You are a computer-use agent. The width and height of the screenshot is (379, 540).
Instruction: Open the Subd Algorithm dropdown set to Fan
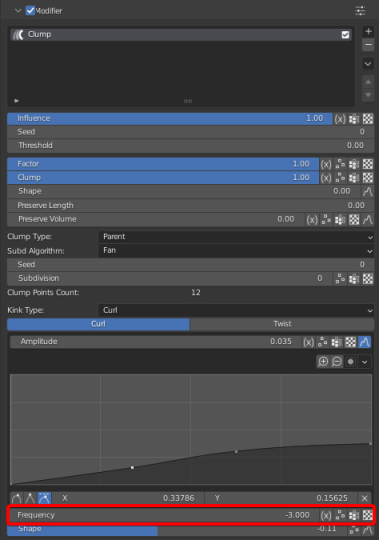coord(236,251)
